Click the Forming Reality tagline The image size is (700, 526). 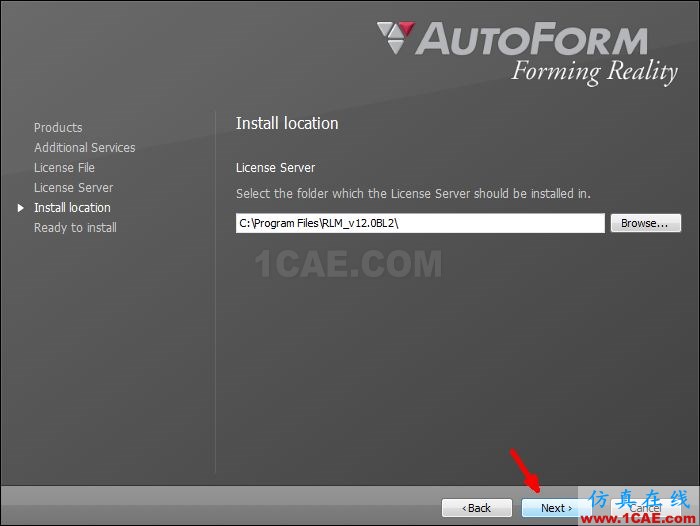coord(594,72)
